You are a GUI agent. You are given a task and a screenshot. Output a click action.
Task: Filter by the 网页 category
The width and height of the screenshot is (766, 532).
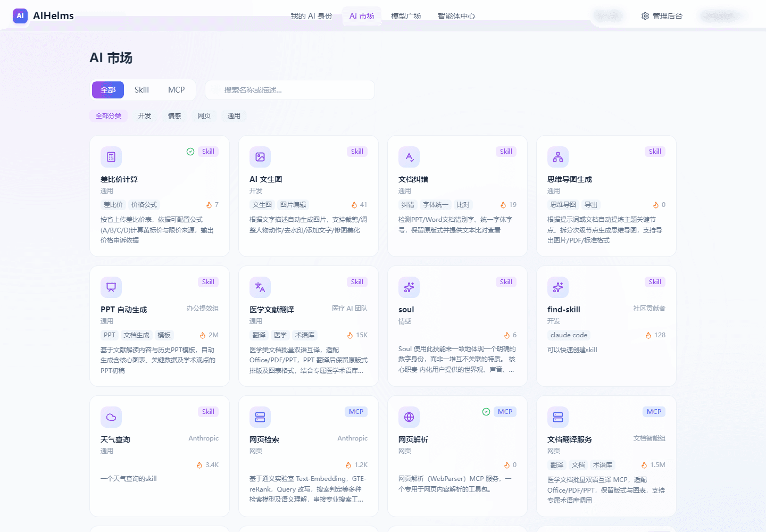[204, 116]
